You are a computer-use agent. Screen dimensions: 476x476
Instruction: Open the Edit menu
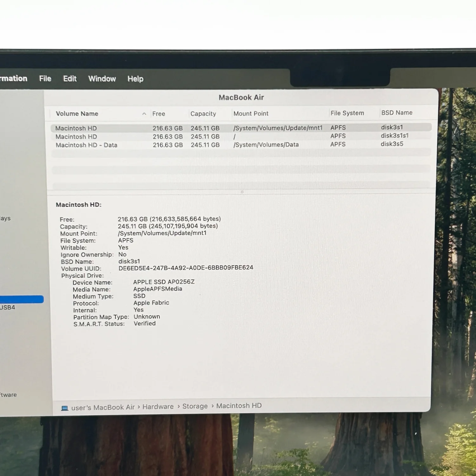70,78
